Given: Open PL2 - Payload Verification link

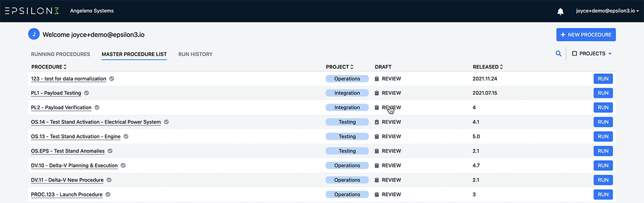Looking at the screenshot, I should tap(61, 108).
